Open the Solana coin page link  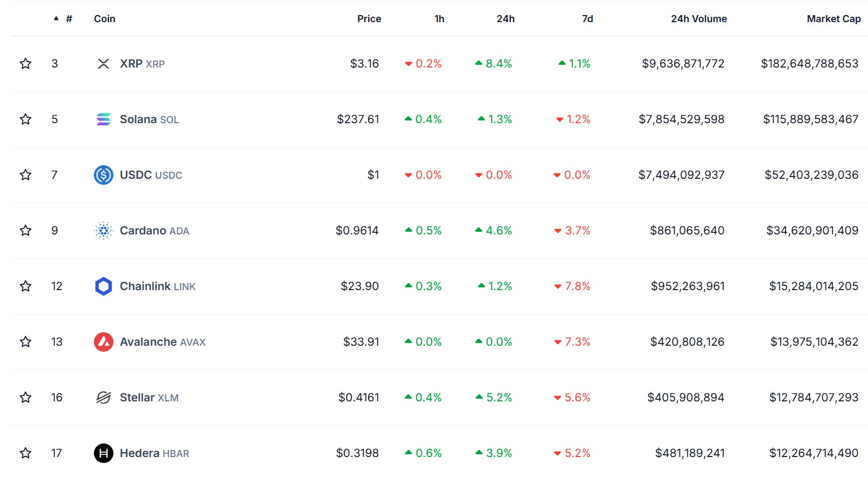click(x=139, y=119)
